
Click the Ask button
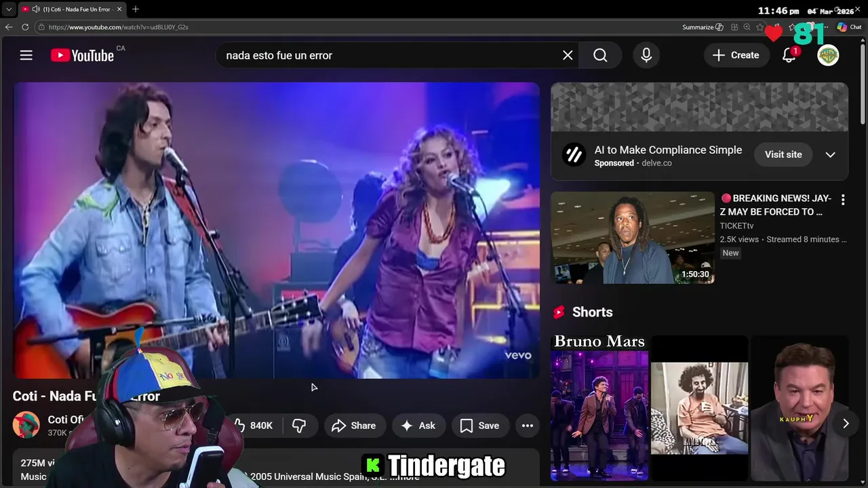click(418, 426)
